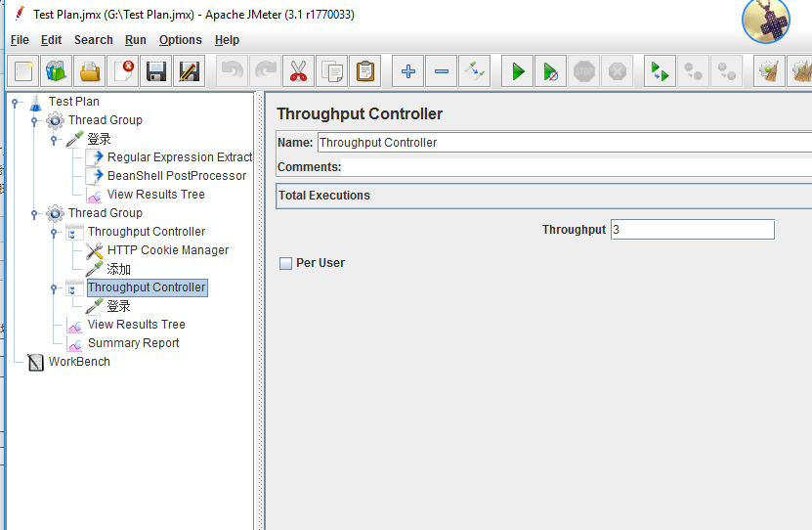Open the File menu

click(x=20, y=40)
